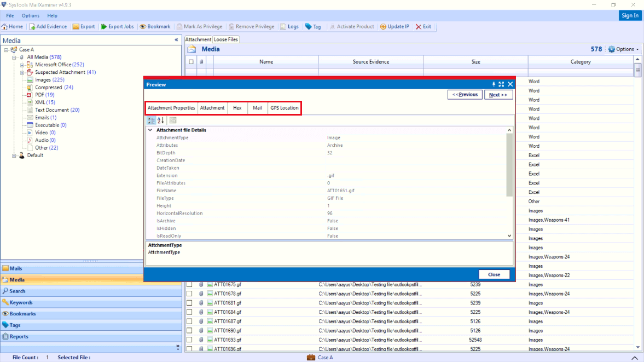Viewport: 644px width, 362px height.
Task: Click the Add Evidence toolbar button
Action: click(48, 27)
